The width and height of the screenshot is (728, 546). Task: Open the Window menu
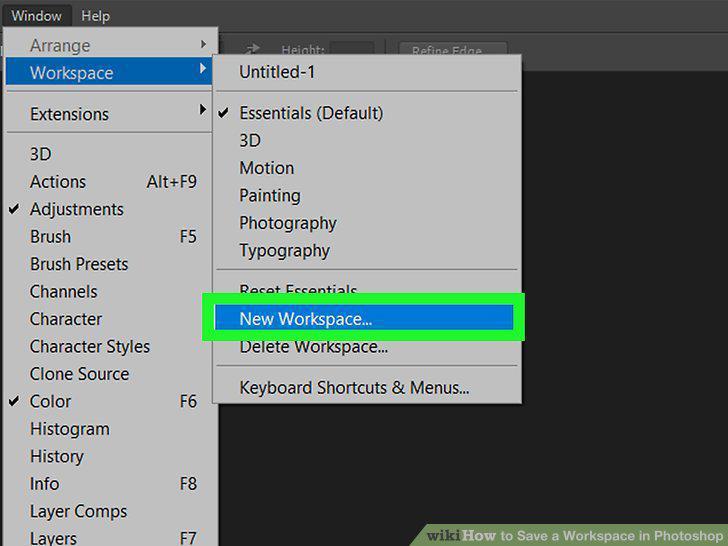click(x=37, y=15)
